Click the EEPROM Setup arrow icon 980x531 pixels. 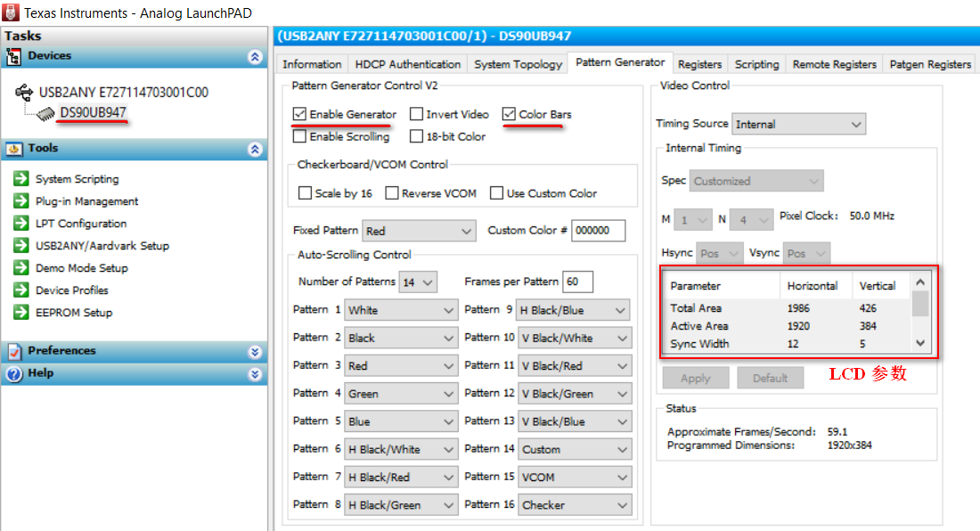click(x=21, y=313)
